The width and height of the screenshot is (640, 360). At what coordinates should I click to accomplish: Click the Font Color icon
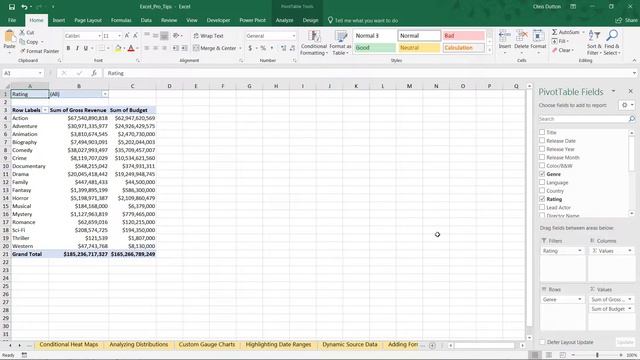tap(131, 48)
